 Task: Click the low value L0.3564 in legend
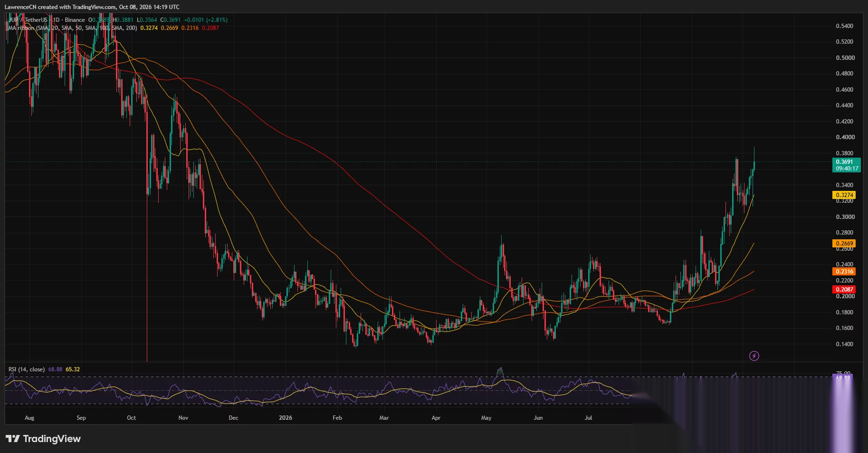147,20
